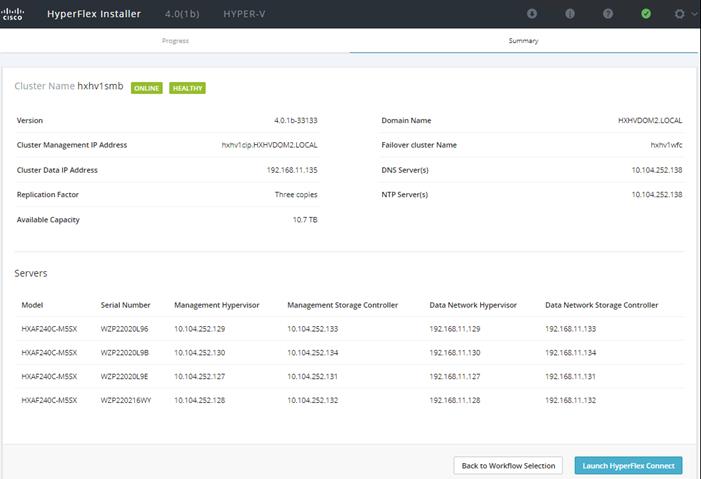This screenshot has width=701, height=479.
Task: Click the Replication Factor label
Action: point(48,195)
